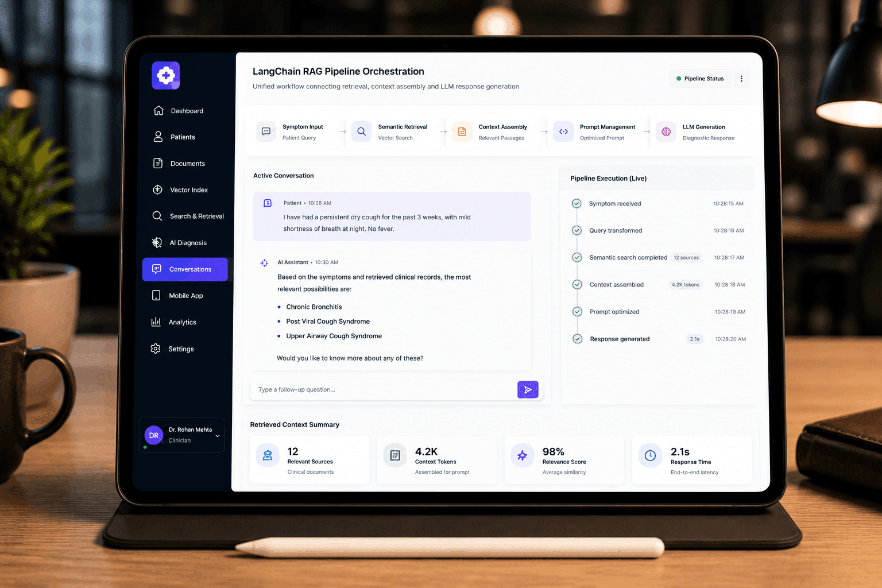Click the Pipeline Status button
The width and height of the screenshot is (882, 588).
pos(700,79)
